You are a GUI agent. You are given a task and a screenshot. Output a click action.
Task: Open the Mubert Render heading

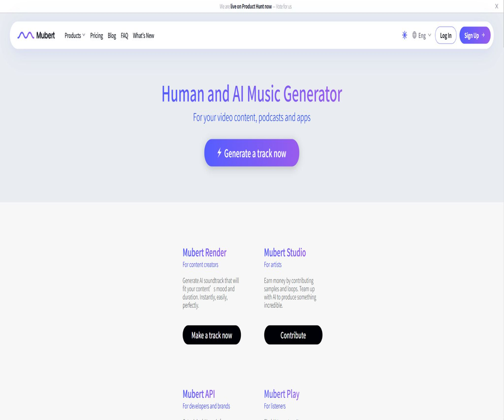coord(204,253)
